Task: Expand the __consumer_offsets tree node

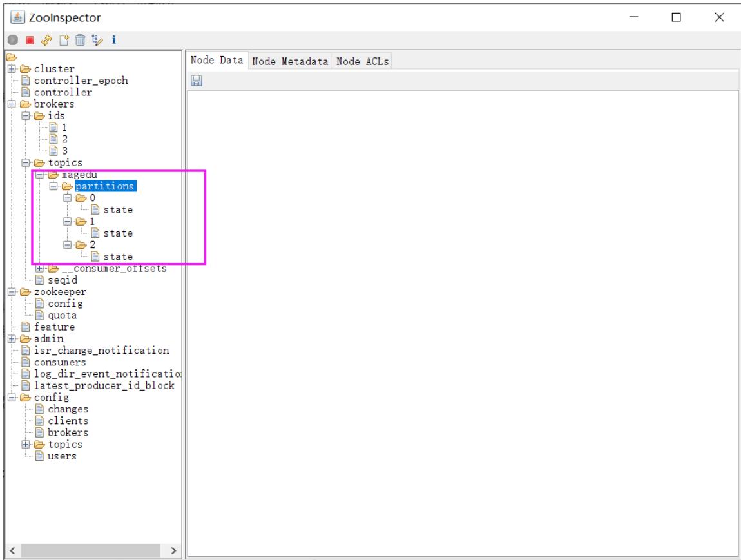Action: point(40,269)
